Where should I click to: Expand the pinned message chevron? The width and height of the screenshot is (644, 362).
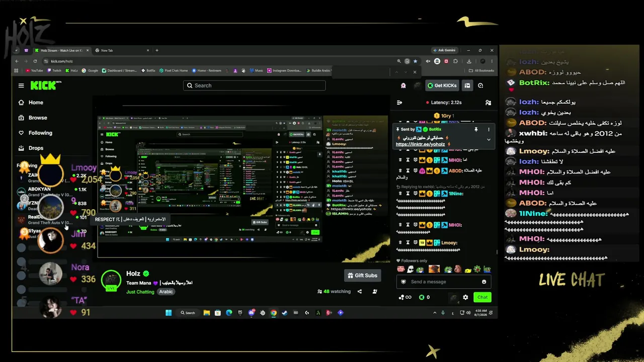[x=488, y=139]
